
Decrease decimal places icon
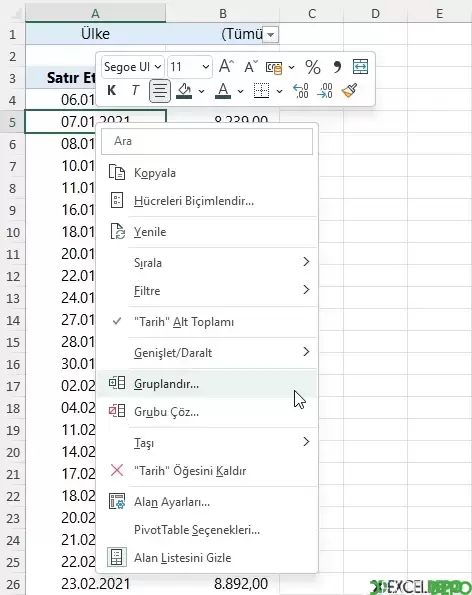tap(325, 91)
